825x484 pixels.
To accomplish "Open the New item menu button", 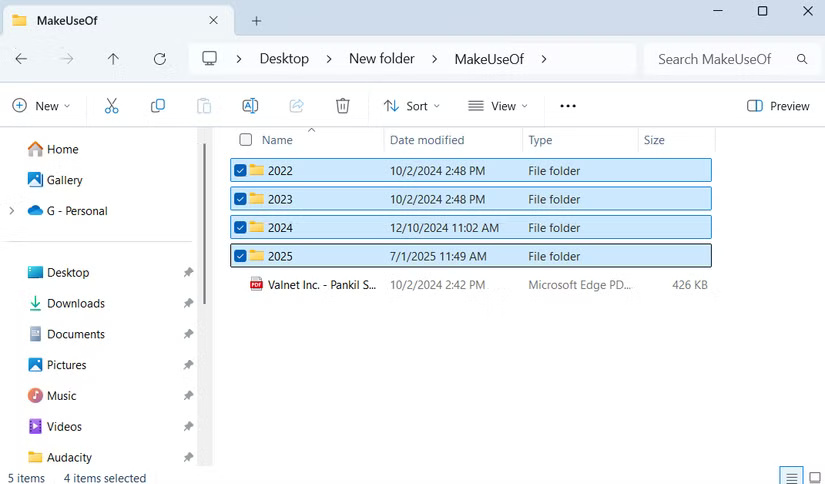I will tap(41, 106).
